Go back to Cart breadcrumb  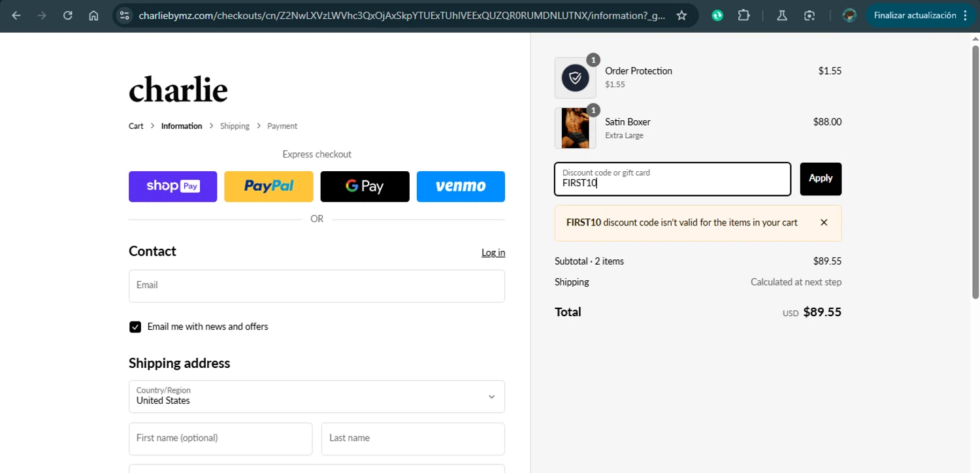136,126
